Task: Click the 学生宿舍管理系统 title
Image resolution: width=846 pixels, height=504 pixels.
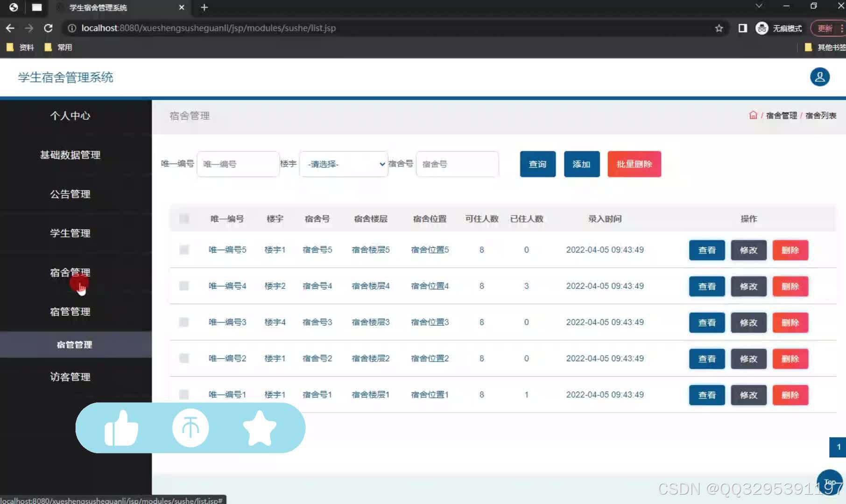Action: pyautogui.click(x=66, y=77)
